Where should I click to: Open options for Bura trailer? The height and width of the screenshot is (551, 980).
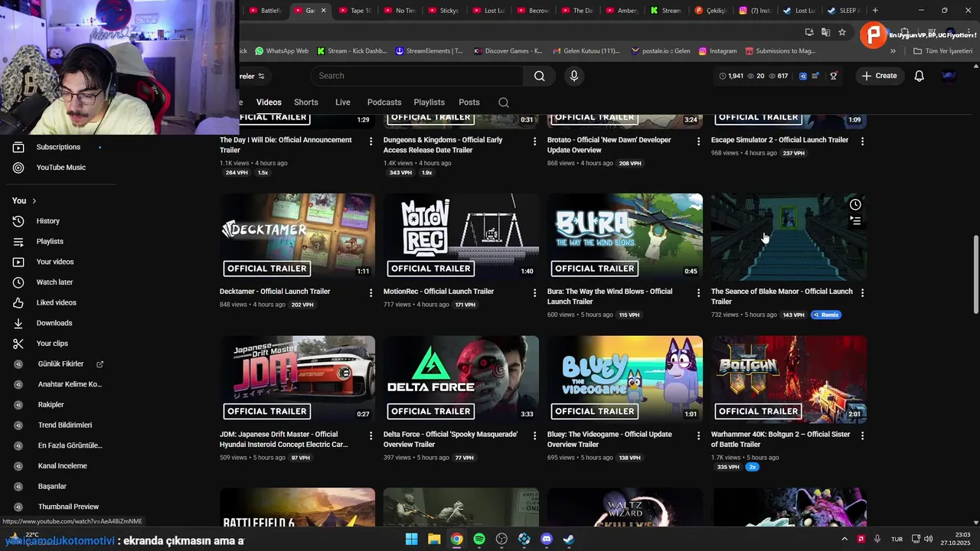point(698,292)
